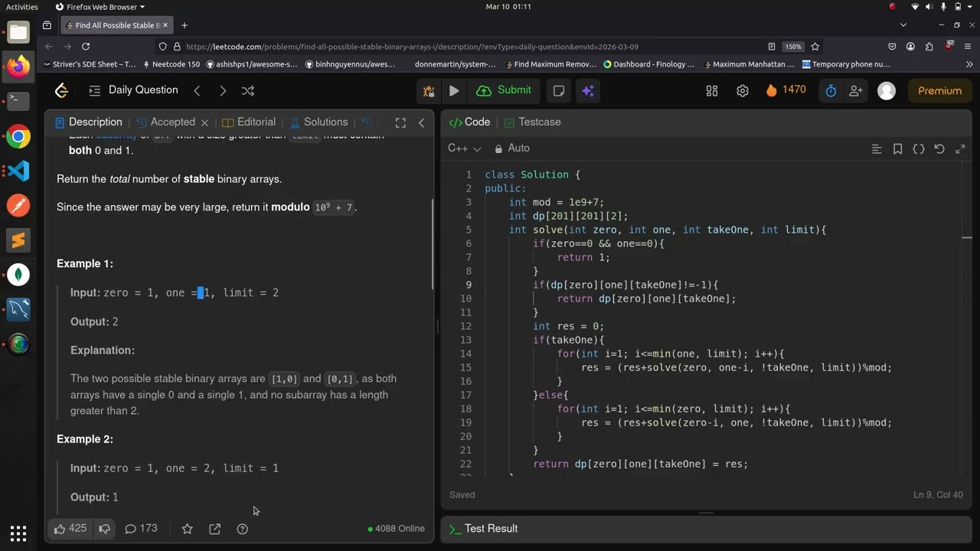Collapse the description panel with chevron

pos(421,122)
